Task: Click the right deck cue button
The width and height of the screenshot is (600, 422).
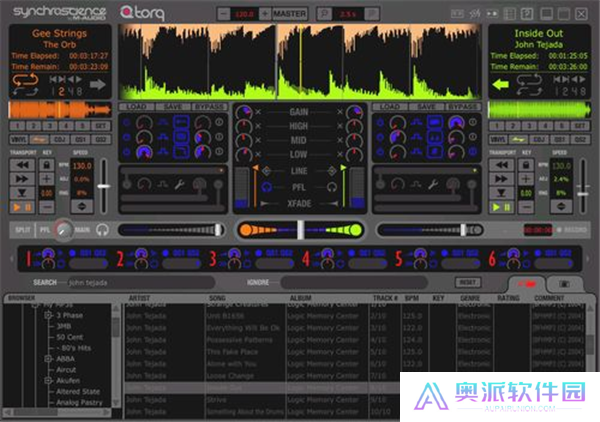Action: pos(501,193)
